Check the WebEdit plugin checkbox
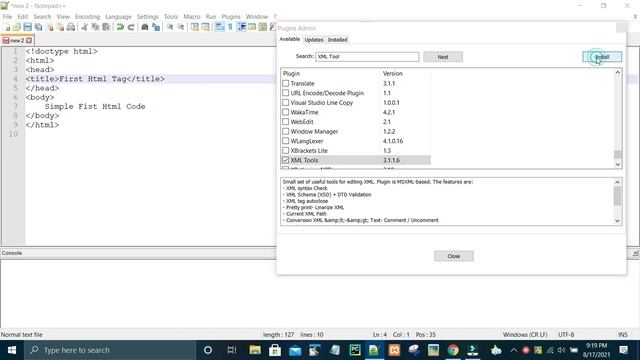 (x=286, y=122)
